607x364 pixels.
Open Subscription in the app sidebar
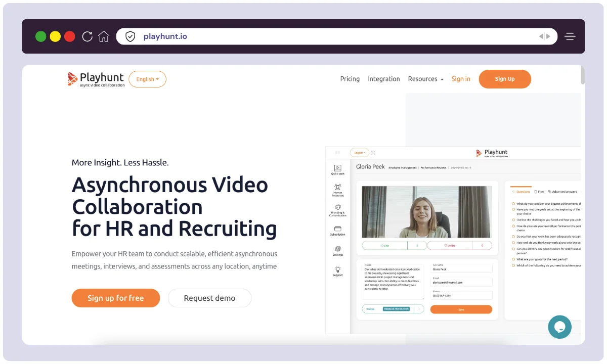[337, 231]
